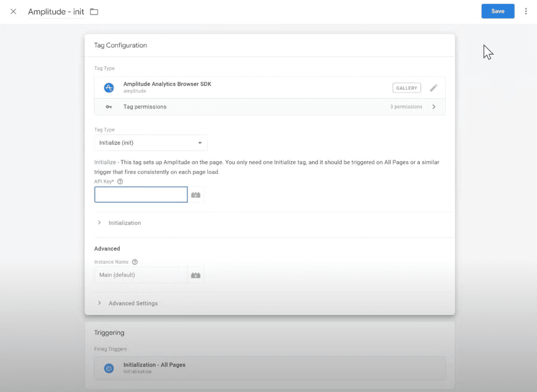Viewport: 537px width, 392px height.
Task: Focus the Instance Name field
Action: coord(141,275)
